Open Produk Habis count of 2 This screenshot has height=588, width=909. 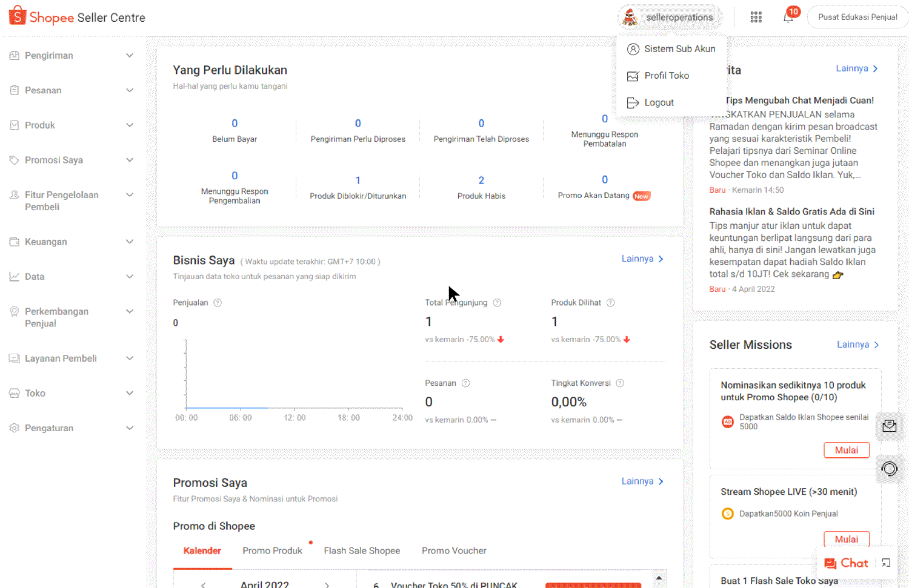(481, 180)
